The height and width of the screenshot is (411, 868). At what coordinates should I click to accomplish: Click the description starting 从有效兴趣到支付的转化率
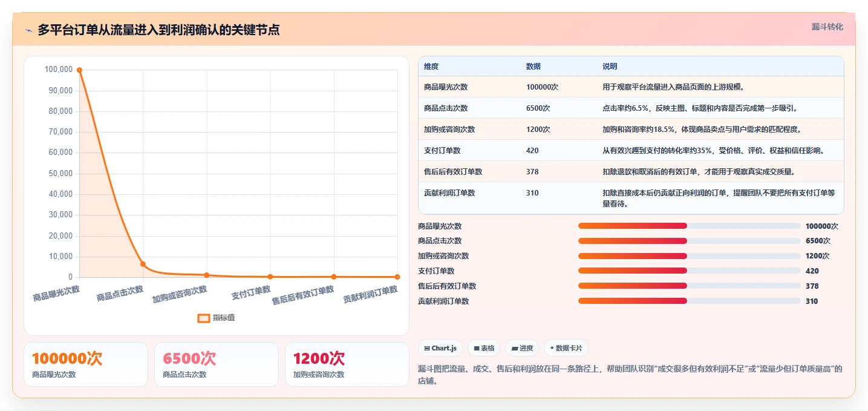(x=713, y=151)
